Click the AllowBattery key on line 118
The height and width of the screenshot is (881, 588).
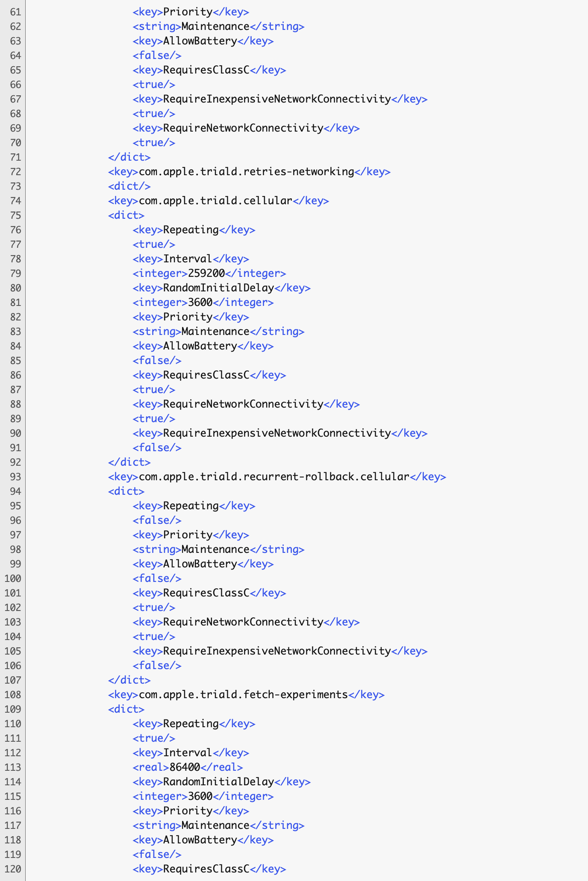(x=200, y=840)
